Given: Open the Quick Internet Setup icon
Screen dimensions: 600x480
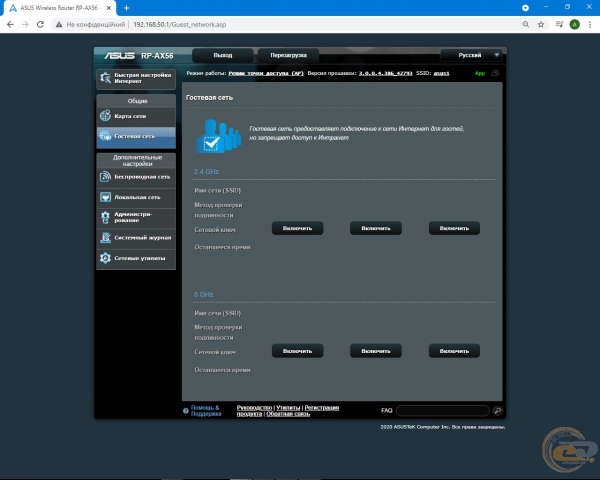Looking at the screenshot, I should tap(105, 78).
